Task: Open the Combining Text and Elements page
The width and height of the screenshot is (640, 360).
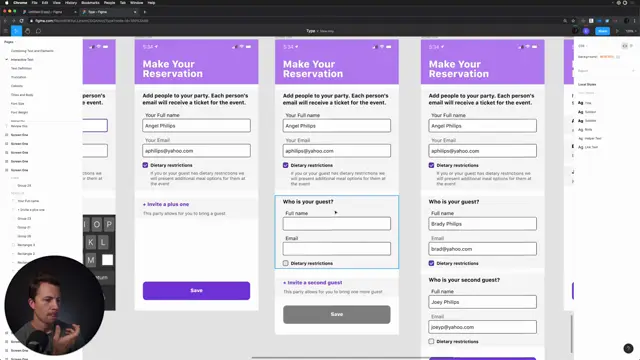Action: pos(32,51)
